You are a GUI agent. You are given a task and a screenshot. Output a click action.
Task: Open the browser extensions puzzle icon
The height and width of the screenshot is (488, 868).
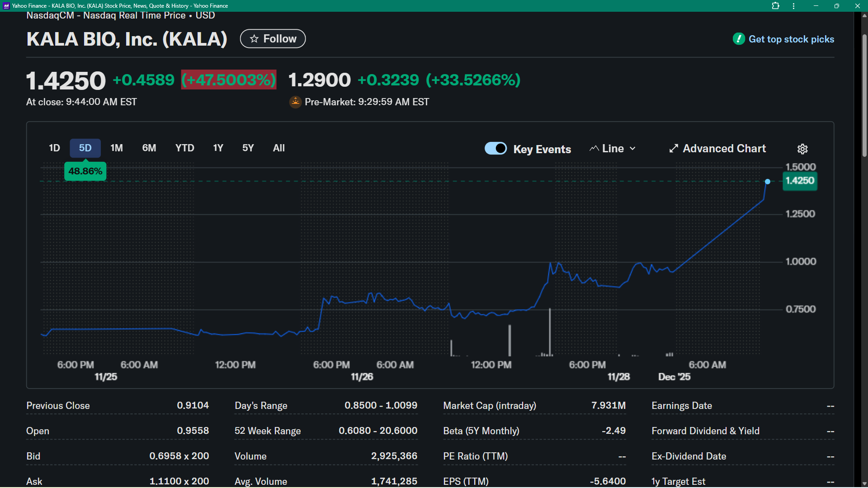tap(776, 6)
